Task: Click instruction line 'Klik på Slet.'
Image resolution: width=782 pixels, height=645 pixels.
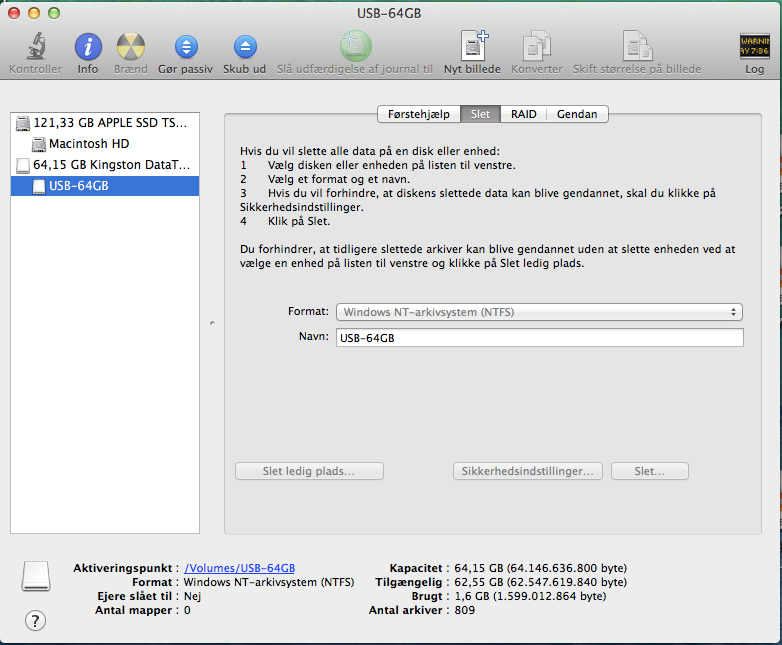Action: [x=299, y=221]
